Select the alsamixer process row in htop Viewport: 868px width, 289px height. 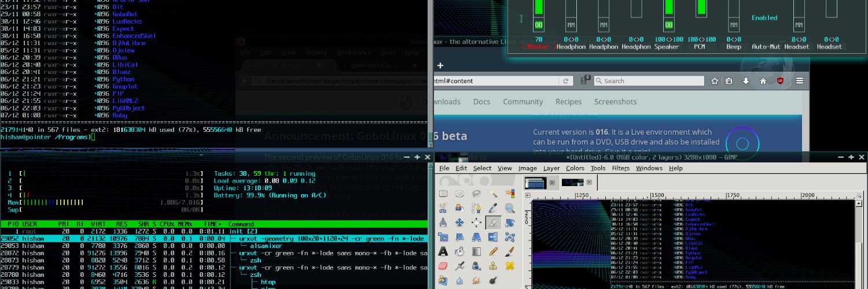[214, 246]
